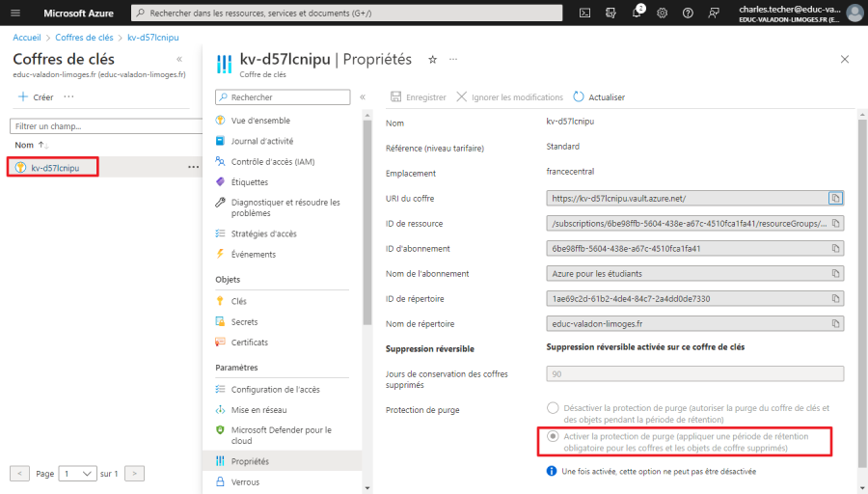Click the Actualiser refresh button
The image size is (868, 494).
pos(599,96)
